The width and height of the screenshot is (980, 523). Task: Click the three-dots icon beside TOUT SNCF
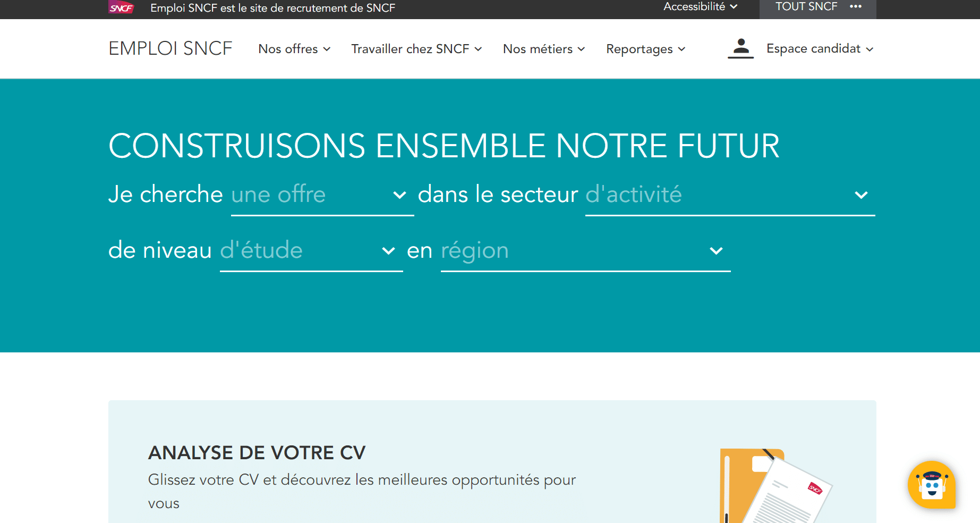pos(855,7)
